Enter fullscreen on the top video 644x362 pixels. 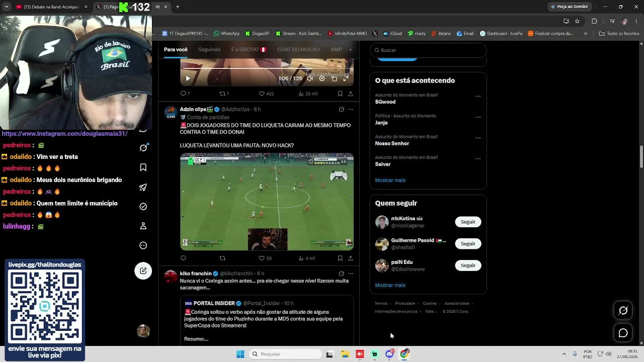click(x=346, y=78)
